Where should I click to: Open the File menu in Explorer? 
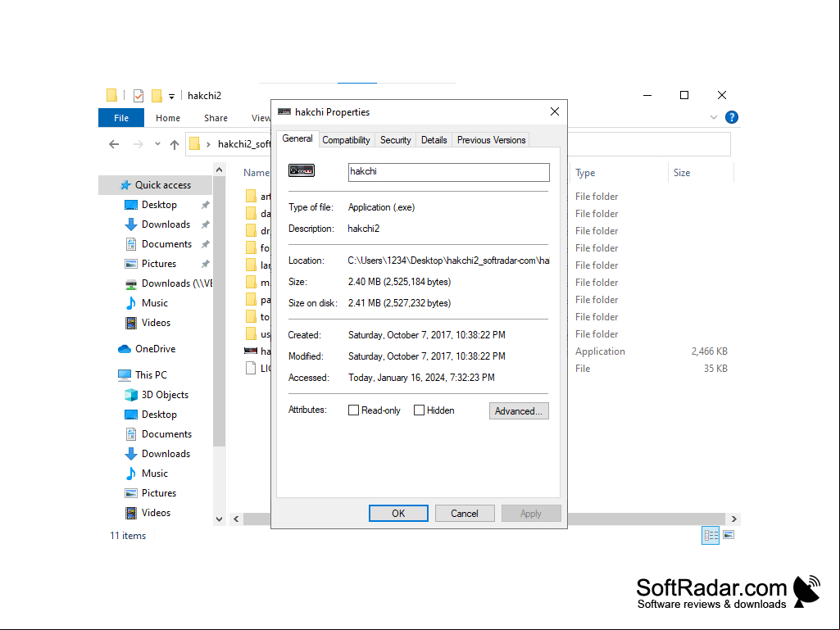(121, 118)
